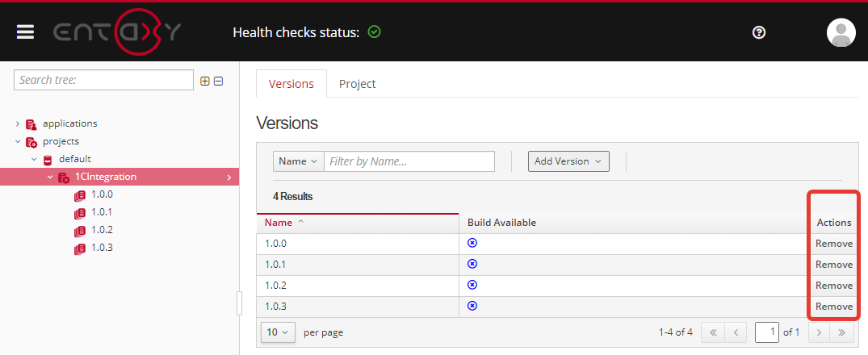Click the green health checks status icon

374,32
